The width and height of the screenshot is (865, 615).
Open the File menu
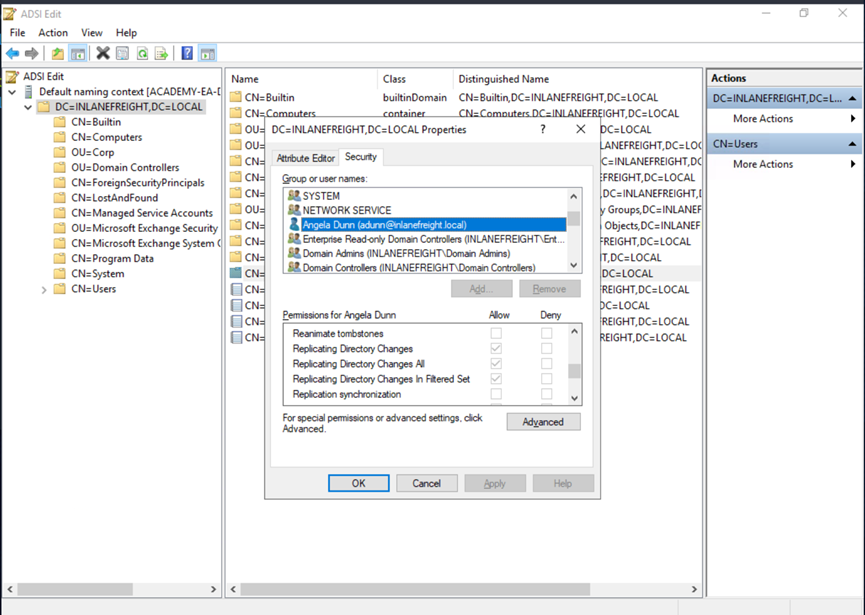click(17, 33)
